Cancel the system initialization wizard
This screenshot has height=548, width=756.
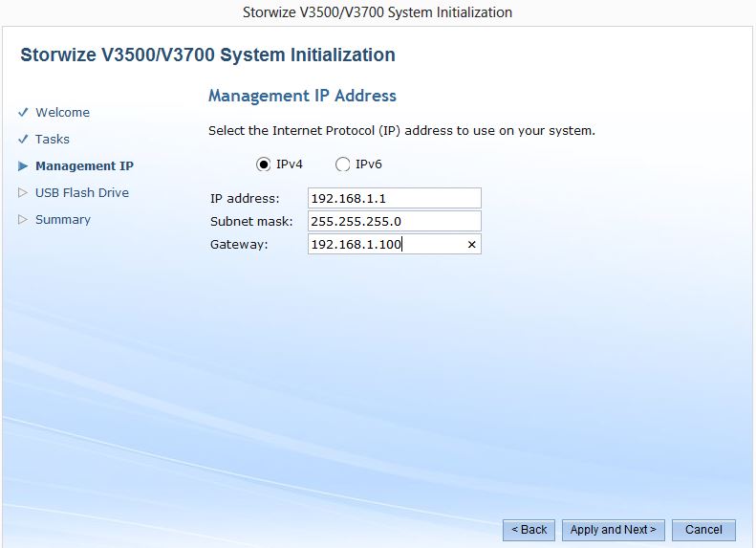(704, 530)
